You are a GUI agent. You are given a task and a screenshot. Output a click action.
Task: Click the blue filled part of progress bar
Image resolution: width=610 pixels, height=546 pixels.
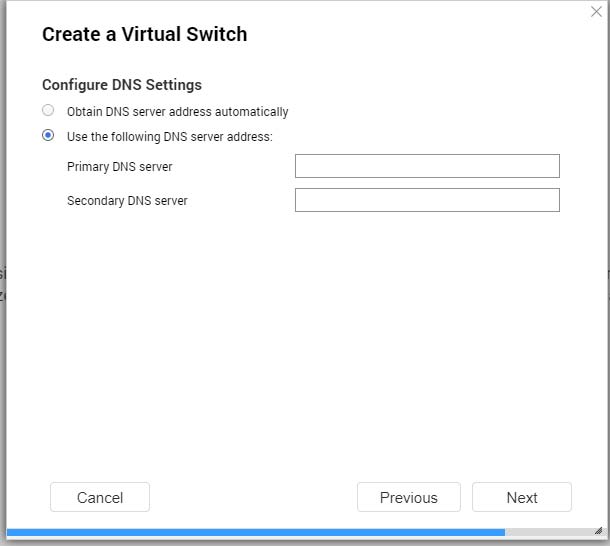coord(250,532)
